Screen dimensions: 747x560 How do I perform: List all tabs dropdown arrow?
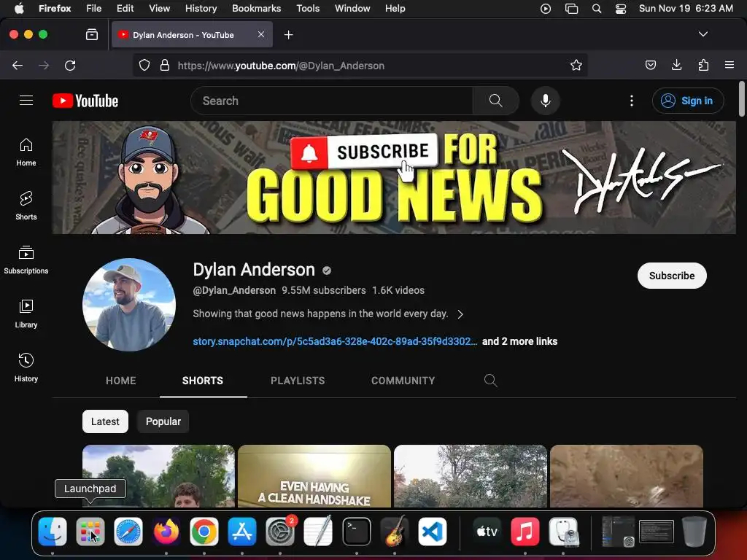click(x=703, y=34)
